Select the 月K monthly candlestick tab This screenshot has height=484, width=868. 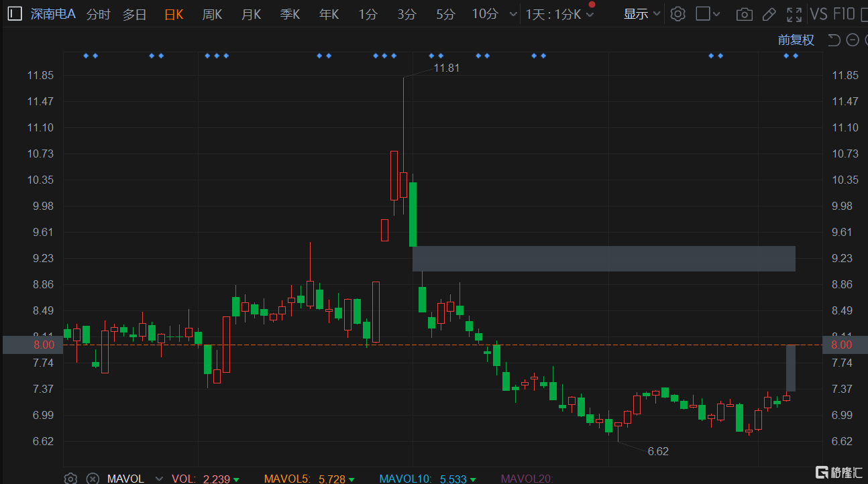251,14
